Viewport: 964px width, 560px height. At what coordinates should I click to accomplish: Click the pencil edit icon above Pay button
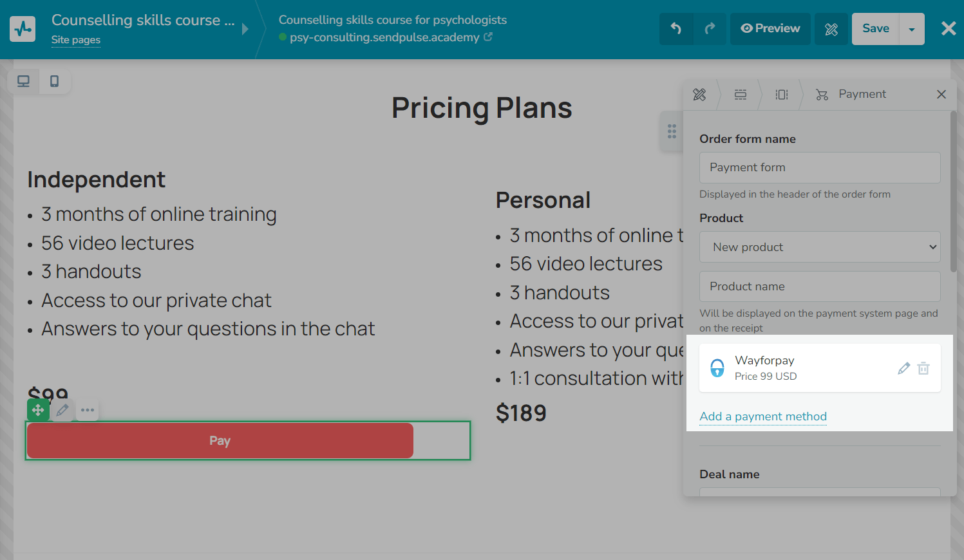62,410
